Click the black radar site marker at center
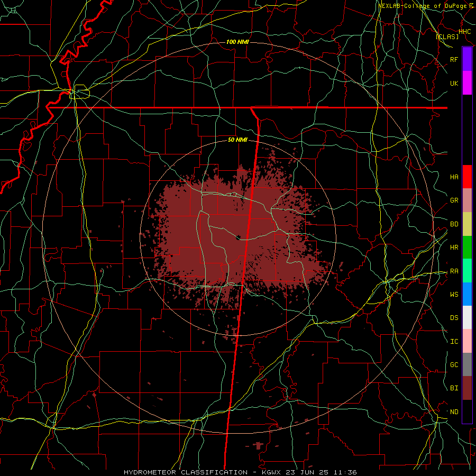Image resolution: width=476 pixels, height=476 pixels. [x=239, y=237]
